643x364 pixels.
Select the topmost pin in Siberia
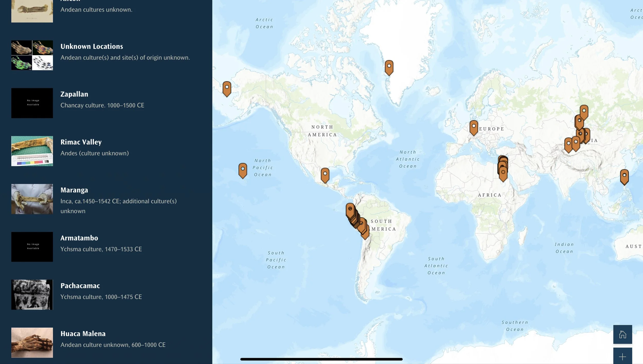coord(584,111)
